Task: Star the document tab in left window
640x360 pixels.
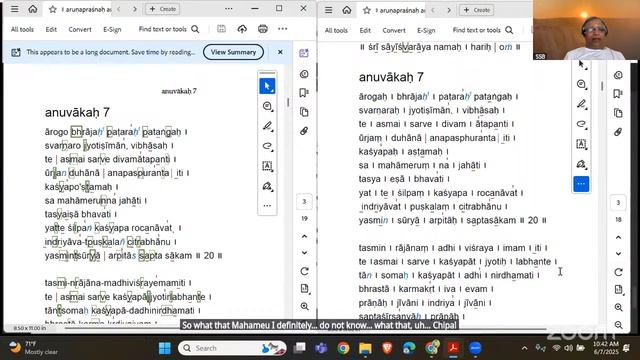Action: (53, 9)
